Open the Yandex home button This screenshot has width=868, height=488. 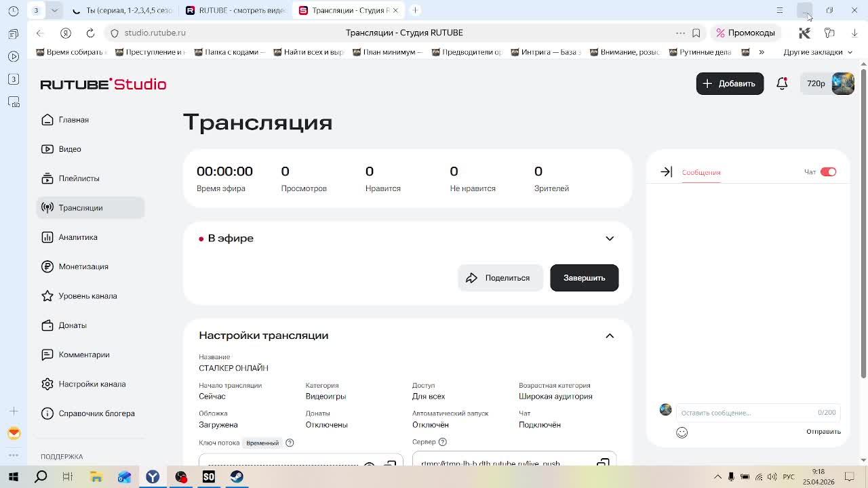(65, 33)
